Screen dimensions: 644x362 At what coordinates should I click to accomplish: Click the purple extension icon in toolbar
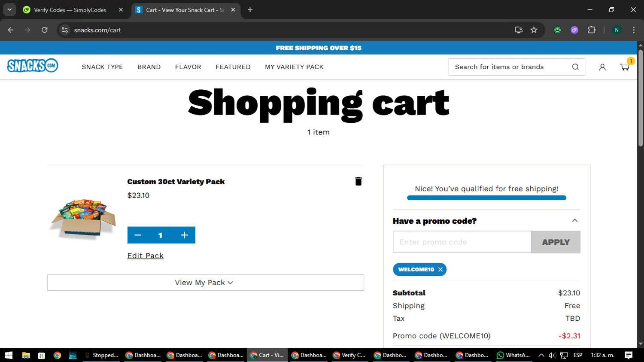[574, 30]
